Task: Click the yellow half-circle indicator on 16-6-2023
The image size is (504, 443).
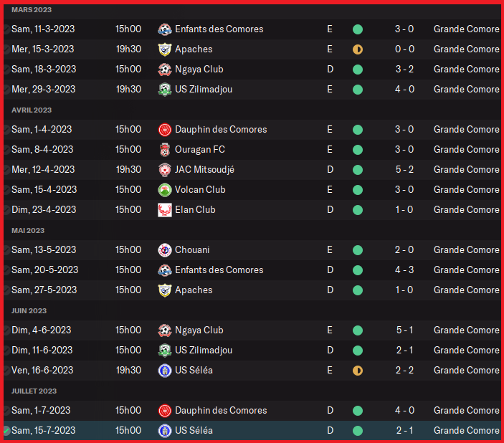Action: (358, 371)
